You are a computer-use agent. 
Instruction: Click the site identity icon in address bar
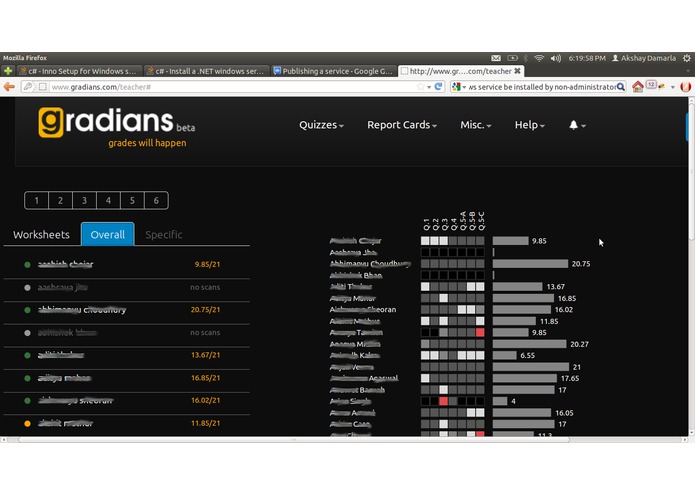point(43,87)
